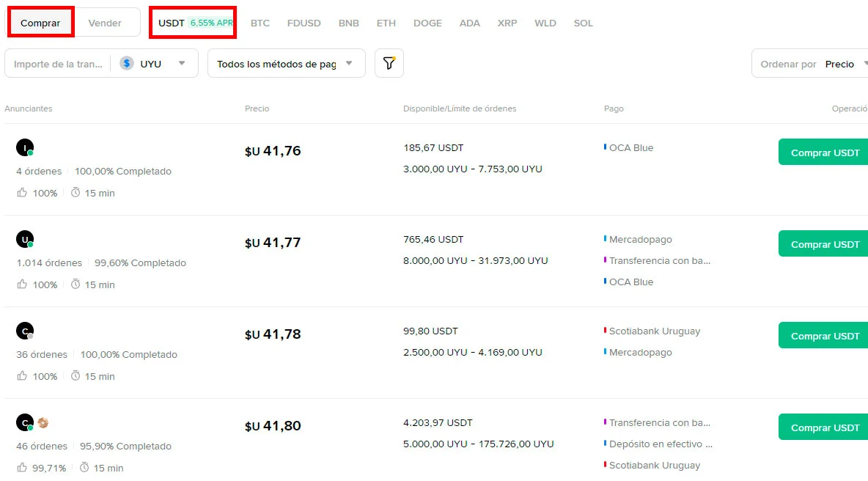Open the payment methods dropdown
868x481 pixels.
pos(286,64)
